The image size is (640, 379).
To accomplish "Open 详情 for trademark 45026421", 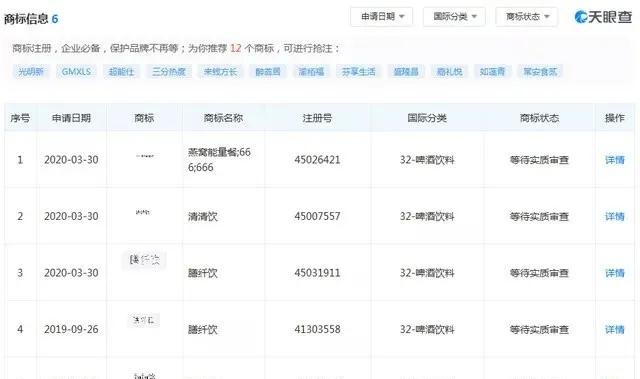I will point(615,160).
